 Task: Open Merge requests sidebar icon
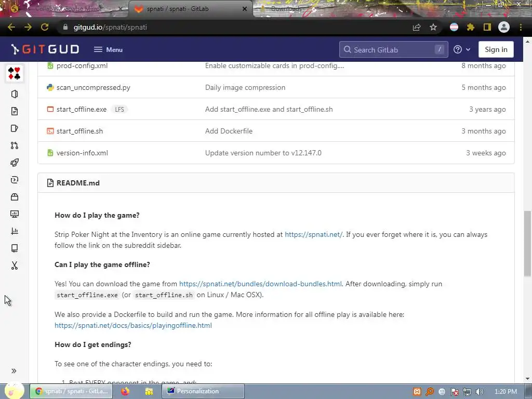(14, 145)
